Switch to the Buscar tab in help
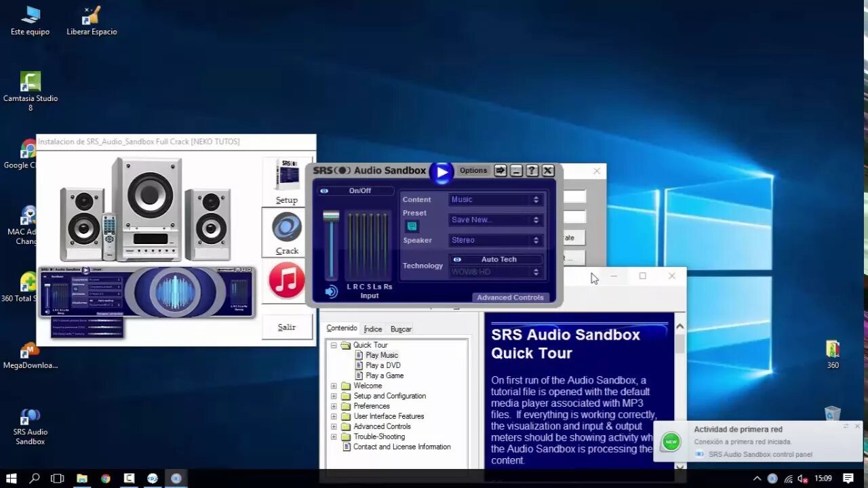The image size is (868, 488). [401, 329]
